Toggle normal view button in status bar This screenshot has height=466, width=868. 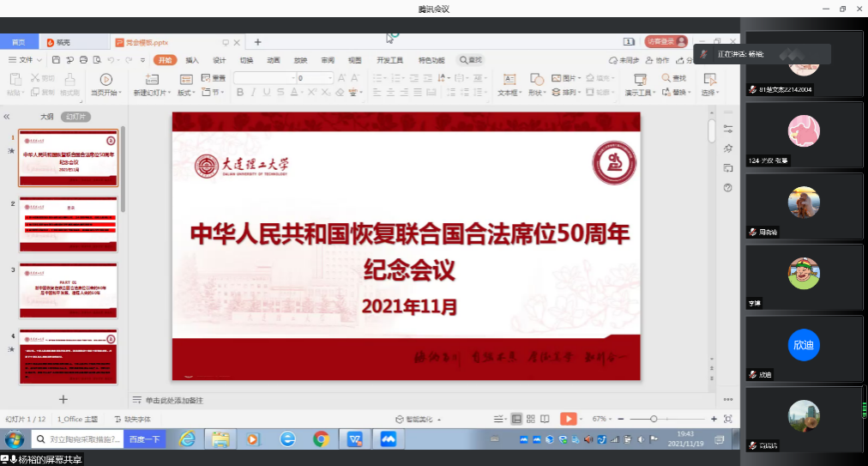tap(516, 419)
